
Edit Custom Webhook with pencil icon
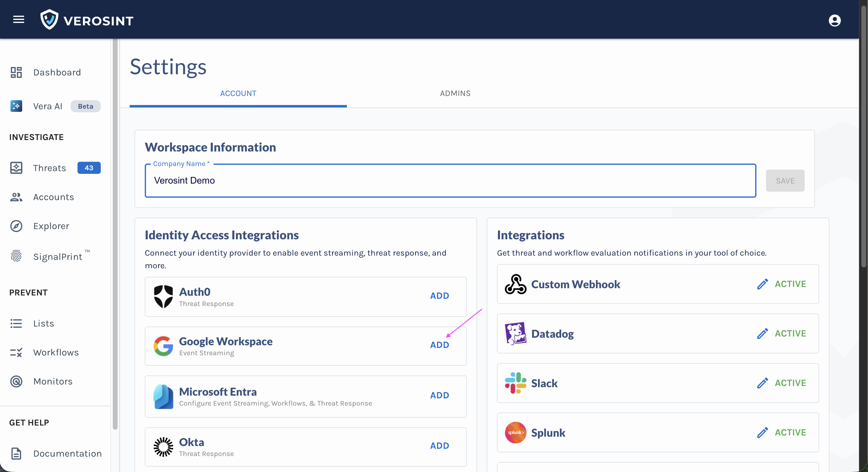click(762, 284)
